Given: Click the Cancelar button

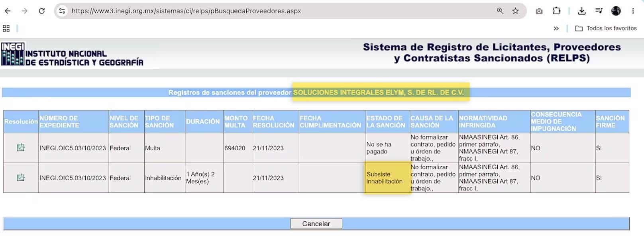Looking at the screenshot, I should click(316, 223).
